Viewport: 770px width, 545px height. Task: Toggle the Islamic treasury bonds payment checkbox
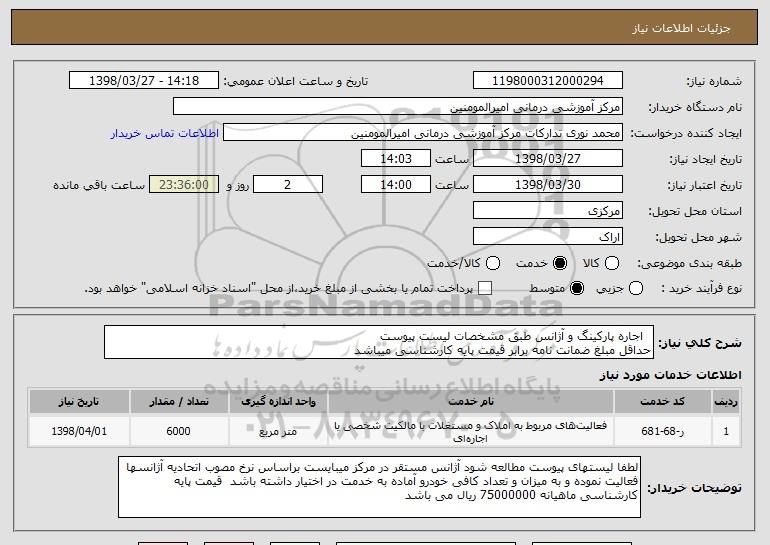pyautogui.click(x=485, y=288)
